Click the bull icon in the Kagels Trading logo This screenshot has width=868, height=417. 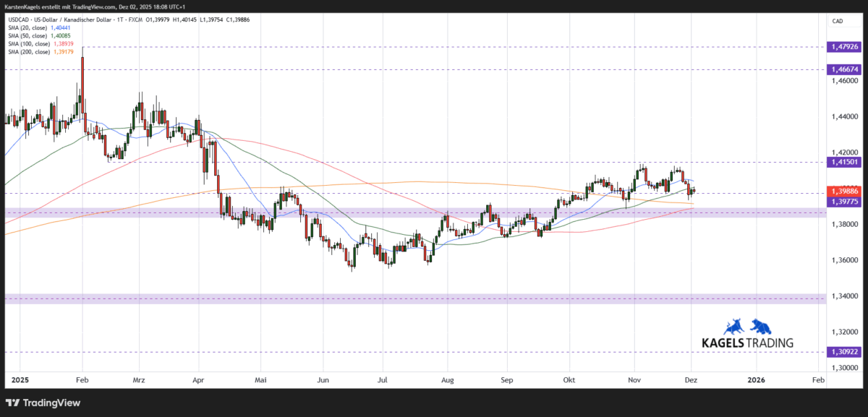(x=733, y=327)
